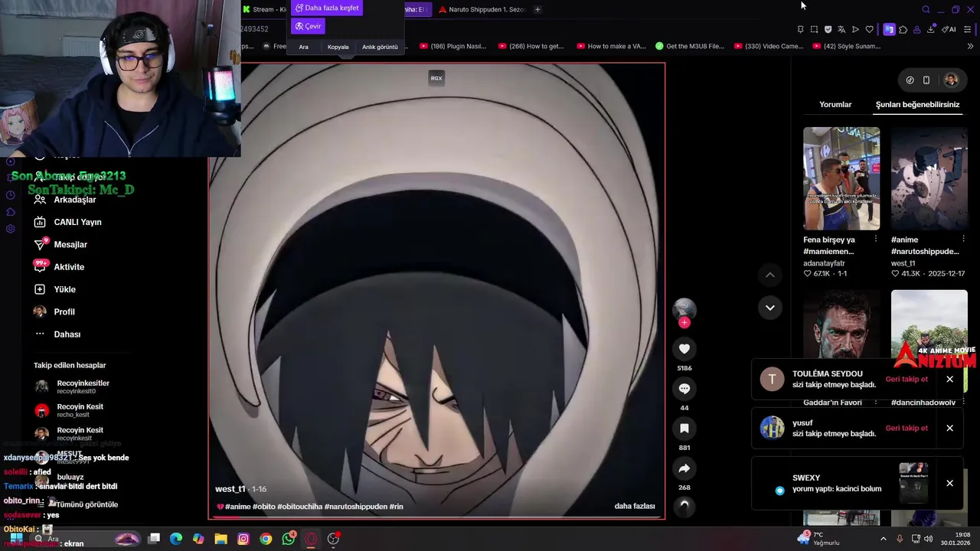Open the Stream - Kick browser tab
The image size is (980, 551).
[264, 9]
